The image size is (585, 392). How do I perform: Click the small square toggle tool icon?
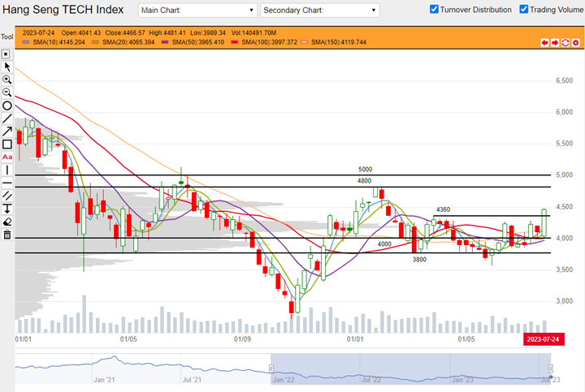point(6,54)
